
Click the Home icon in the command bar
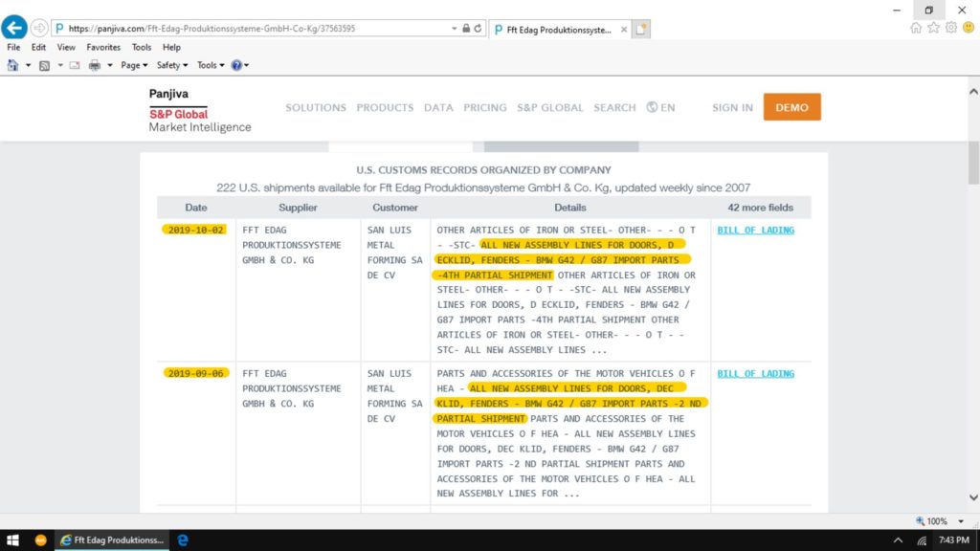pyautogui.click(x=12, y=65)
